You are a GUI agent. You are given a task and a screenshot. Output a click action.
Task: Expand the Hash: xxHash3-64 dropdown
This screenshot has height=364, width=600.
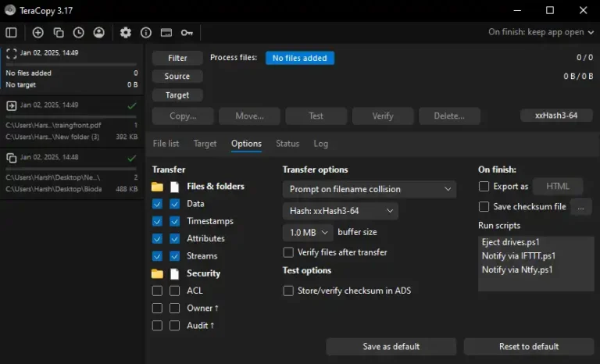point(340,211)
